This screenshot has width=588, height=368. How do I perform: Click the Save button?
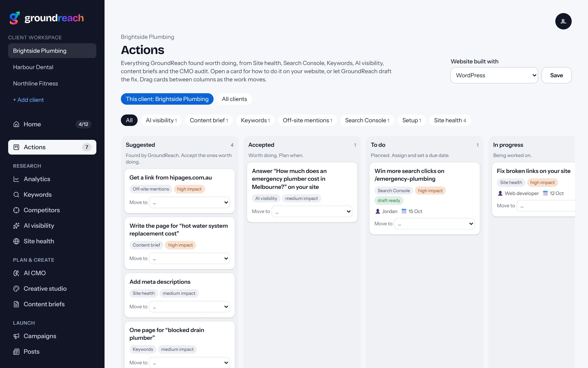click(556, 75)
